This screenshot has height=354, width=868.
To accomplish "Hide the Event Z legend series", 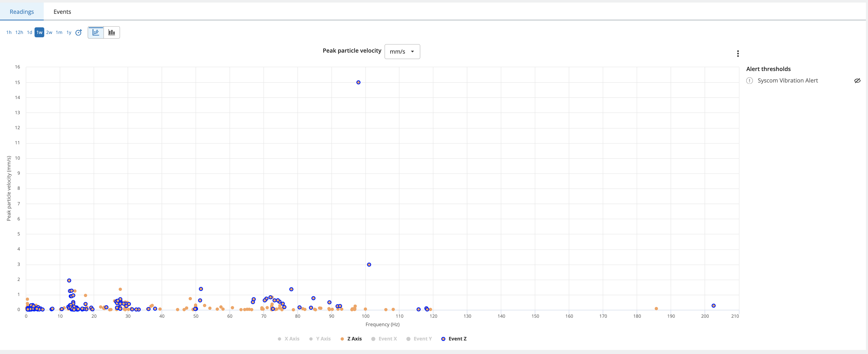I will point(454,339).
